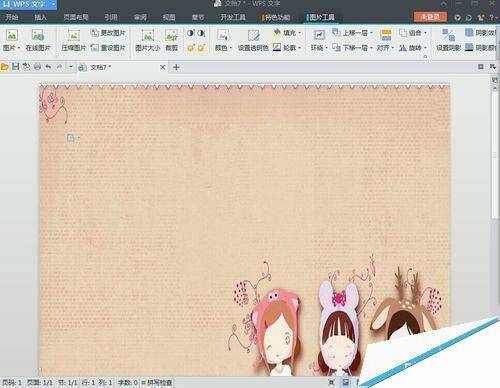Click 字数: 0 word count in status bar
The image size is (500, 388).
coord(128,382)
